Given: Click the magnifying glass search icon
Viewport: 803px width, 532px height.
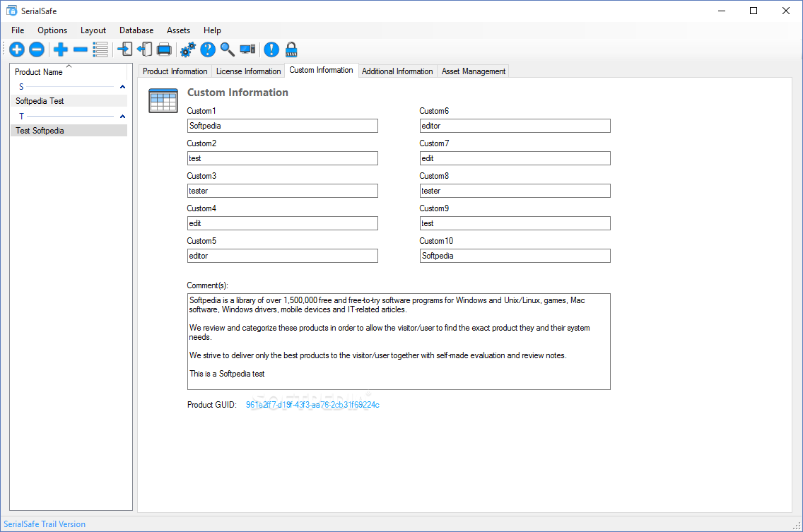Looking at the screenshot, I should pos(228,49).
